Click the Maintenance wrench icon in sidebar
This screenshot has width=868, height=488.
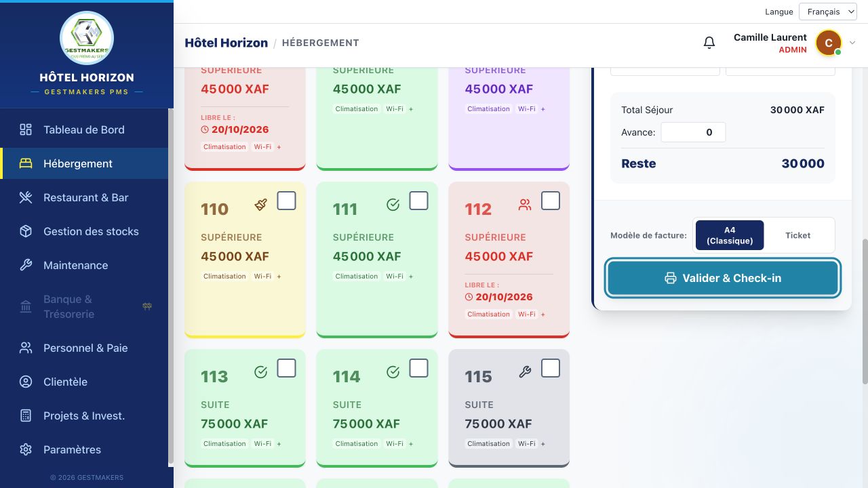pyautogui.click(x=26, y=265)
